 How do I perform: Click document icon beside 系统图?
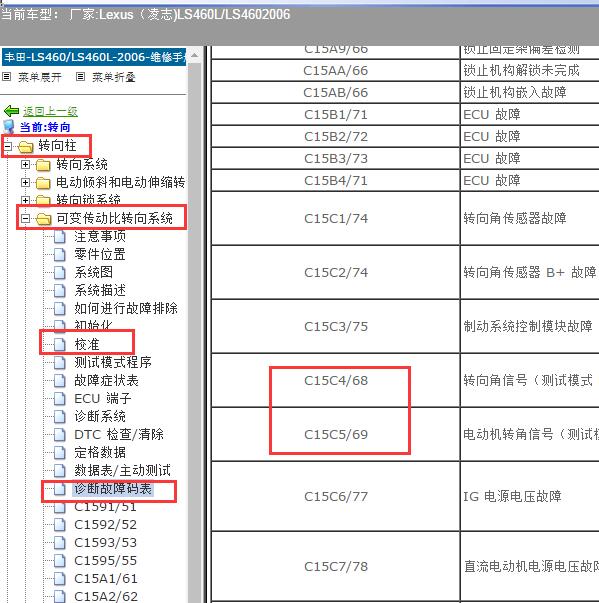coord(60,273)
